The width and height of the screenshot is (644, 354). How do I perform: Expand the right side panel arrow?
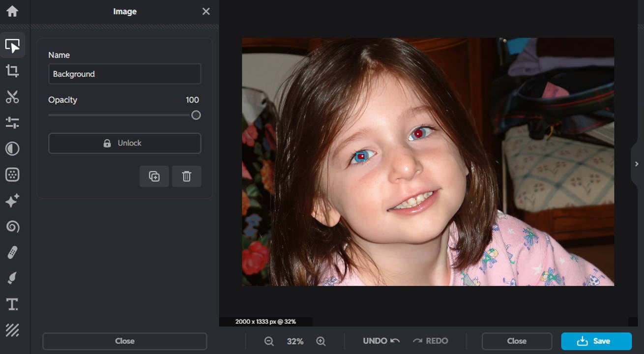(x=637, y=164)
